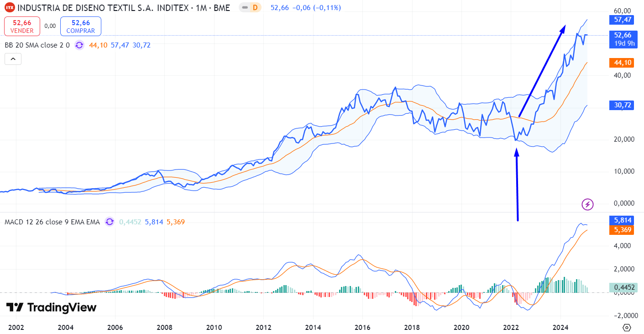Click the purple refresh icon beside MACD indicator
Viewport: 644px width, 334px height.
click(109, 222)
